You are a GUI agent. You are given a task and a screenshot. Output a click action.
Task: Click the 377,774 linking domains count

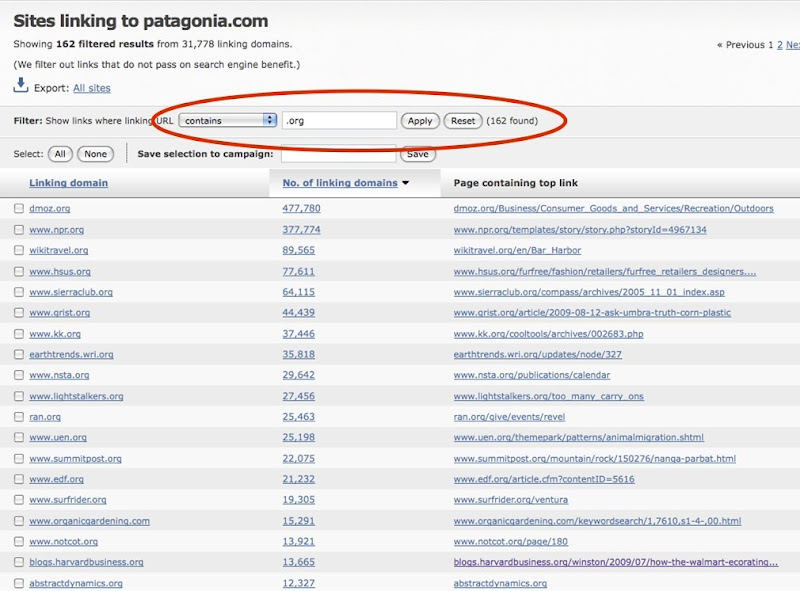click(x=302, y=230)
